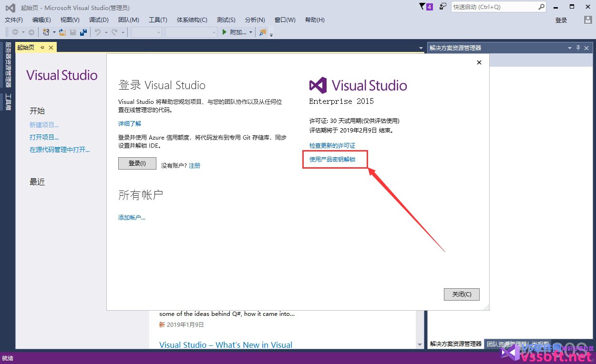Open the 调试(D) menu
596x364 pixels.
(99, 20)
